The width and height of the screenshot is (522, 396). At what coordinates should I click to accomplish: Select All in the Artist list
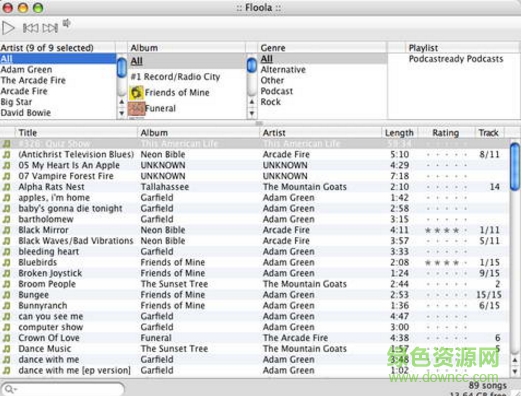[58, 59]
